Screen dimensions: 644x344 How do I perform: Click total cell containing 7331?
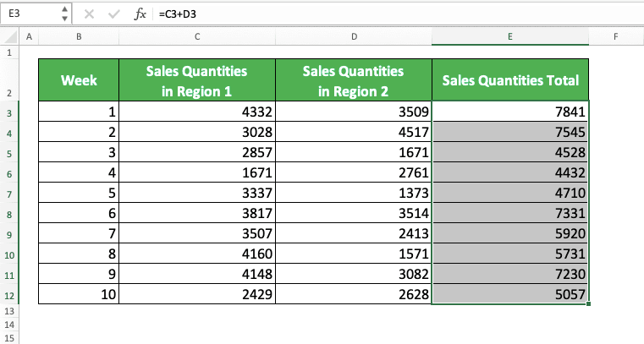pos(510,213)
